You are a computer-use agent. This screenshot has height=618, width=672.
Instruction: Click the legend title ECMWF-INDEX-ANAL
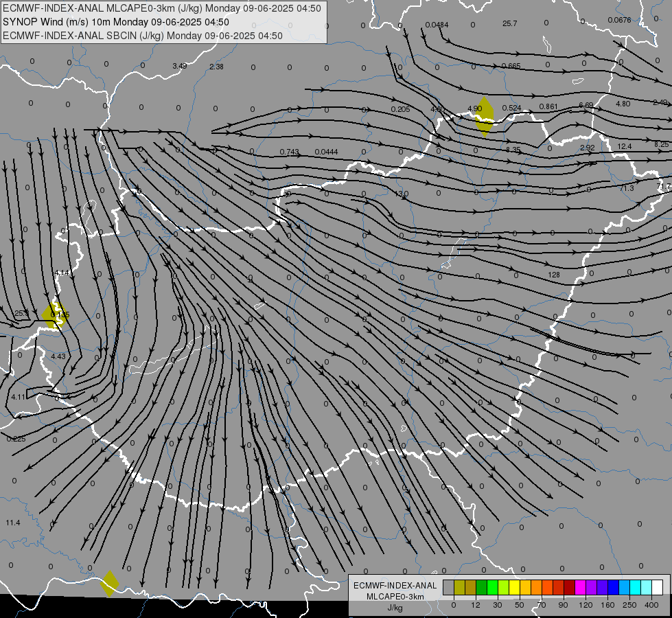(x=395, y=586)
